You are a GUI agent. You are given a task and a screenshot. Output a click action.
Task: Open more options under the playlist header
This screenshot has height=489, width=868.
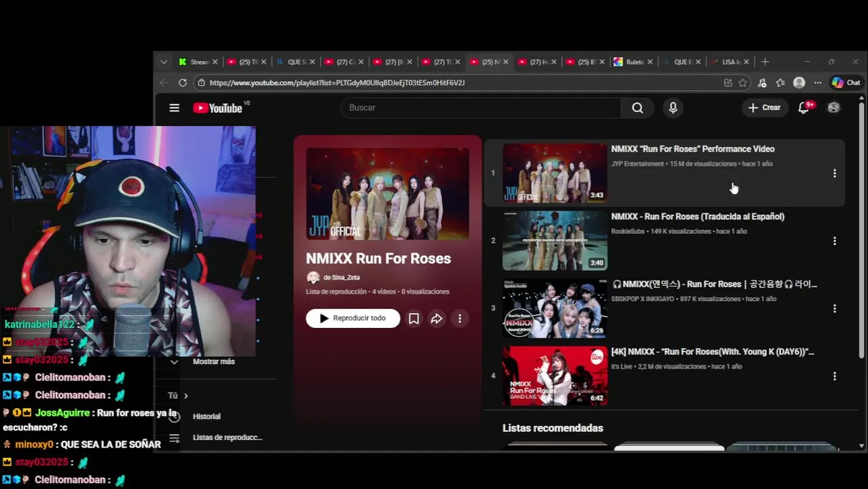point(460,319)
